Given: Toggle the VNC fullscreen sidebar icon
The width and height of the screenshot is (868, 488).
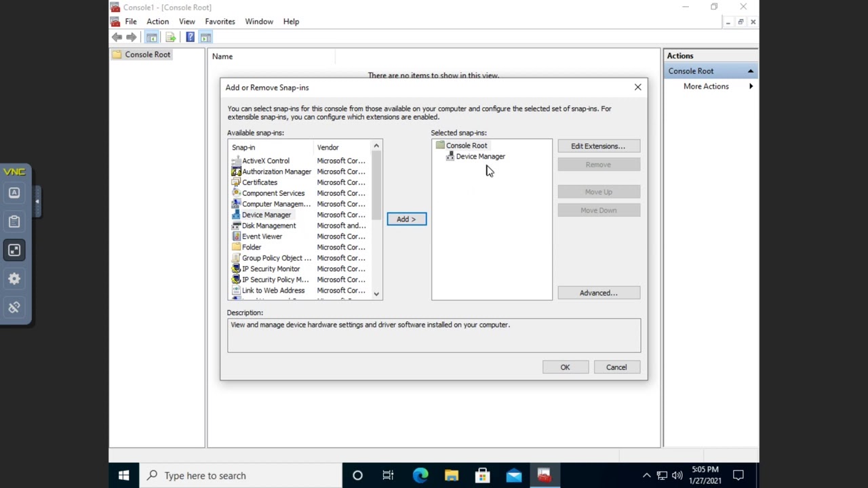Looking at the screenshot, I should point(14,250).
